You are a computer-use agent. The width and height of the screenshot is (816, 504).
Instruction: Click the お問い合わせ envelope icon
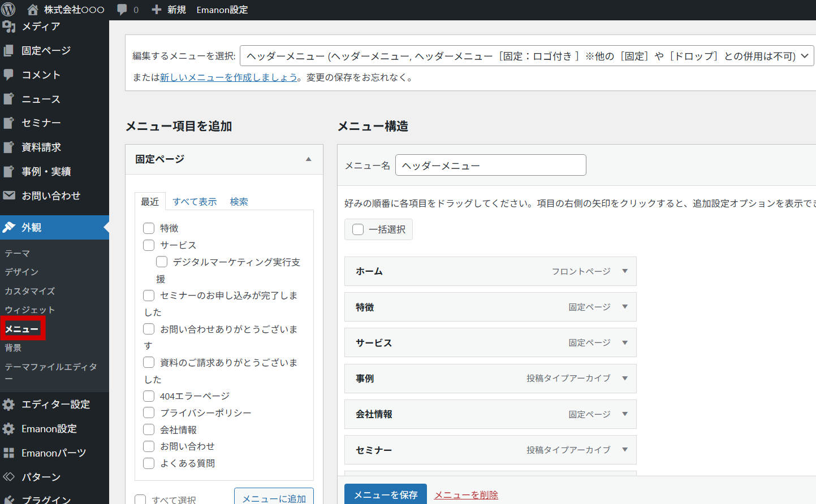pyautogui.click(x=8, y=195)
